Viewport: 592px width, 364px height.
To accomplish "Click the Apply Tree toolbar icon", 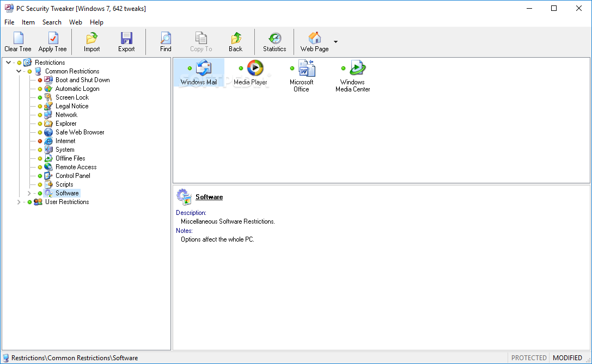I will coord(53,38).
